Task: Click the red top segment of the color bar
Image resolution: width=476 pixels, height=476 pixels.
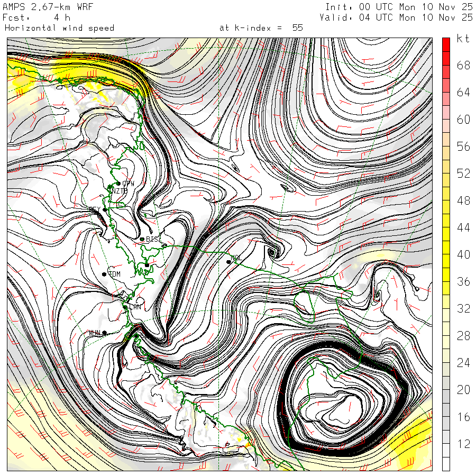Action: pos(446,44)
